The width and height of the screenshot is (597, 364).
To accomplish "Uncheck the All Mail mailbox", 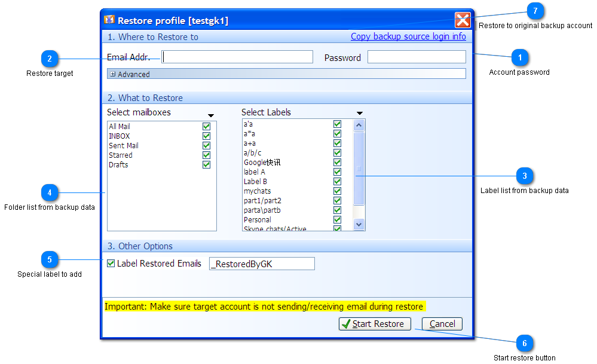I will tap(206, 126).
